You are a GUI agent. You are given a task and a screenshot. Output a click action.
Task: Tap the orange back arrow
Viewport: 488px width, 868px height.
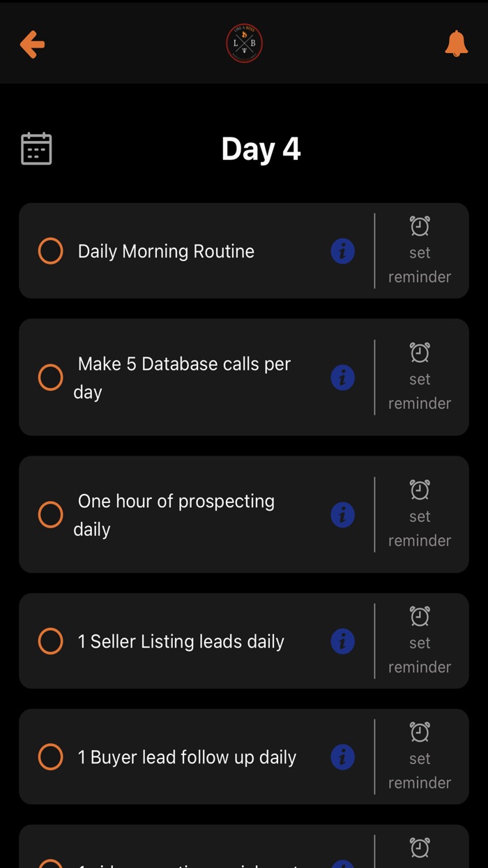pos(32,44)
